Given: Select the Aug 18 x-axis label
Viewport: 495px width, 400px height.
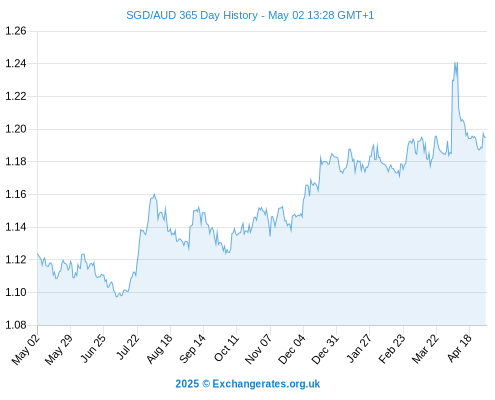Looking at the screenshot, I should coord(159,348).
